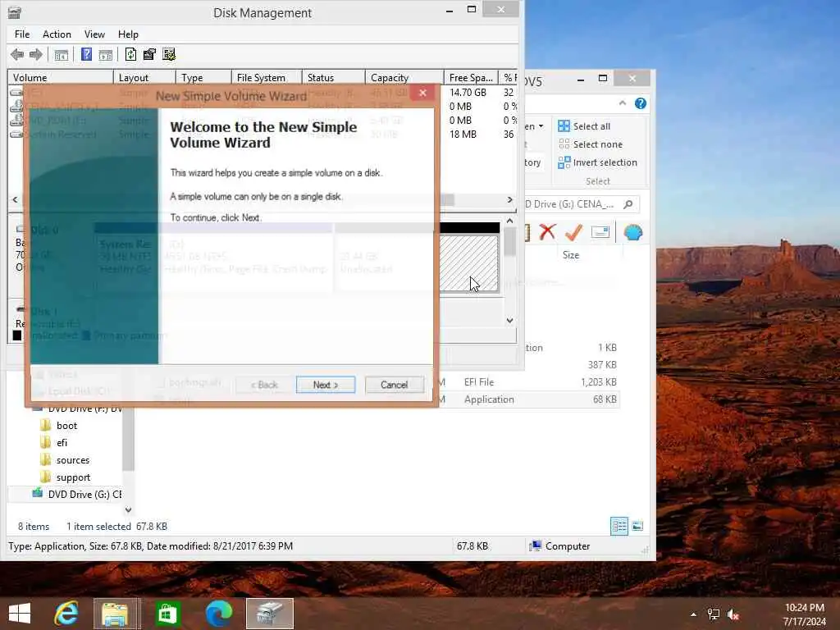Viewport: 840px width, 630px height.
Task: Sort by the Capacity column header
Action: (x=404, y=78)
